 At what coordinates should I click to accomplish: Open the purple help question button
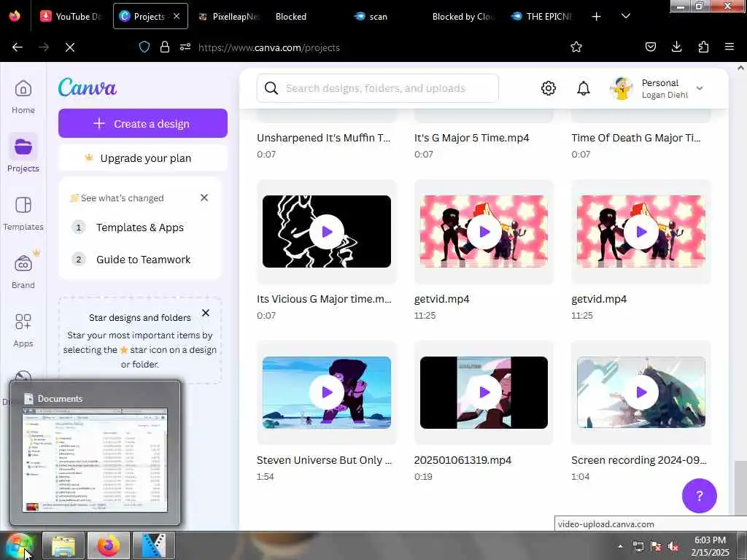point(699,496)
